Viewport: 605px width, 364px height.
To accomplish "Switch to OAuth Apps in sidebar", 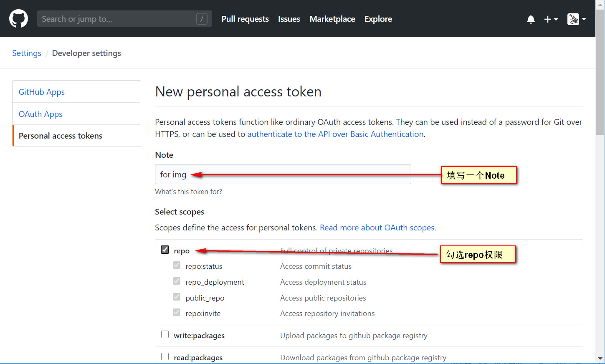I will 41,114.
